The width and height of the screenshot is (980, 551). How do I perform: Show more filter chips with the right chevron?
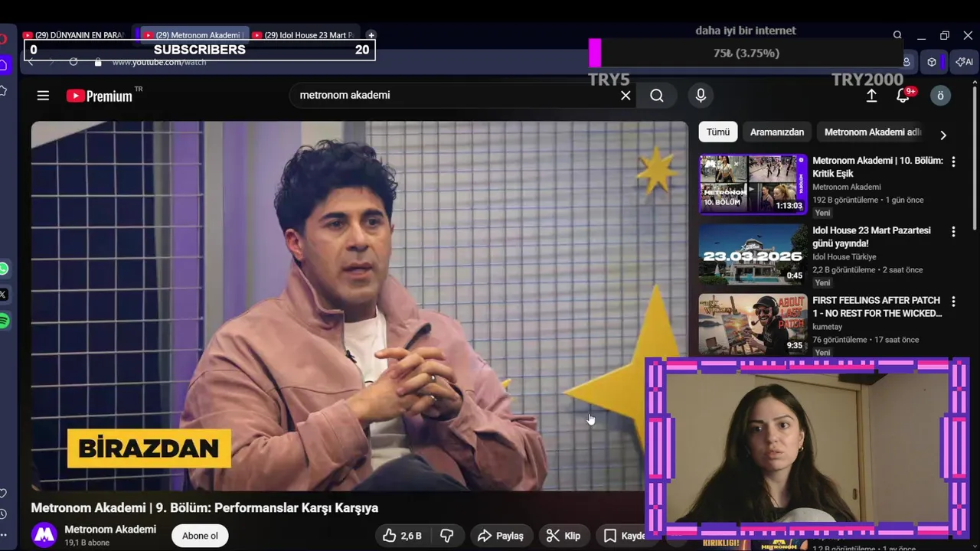(x=943, y=135)
